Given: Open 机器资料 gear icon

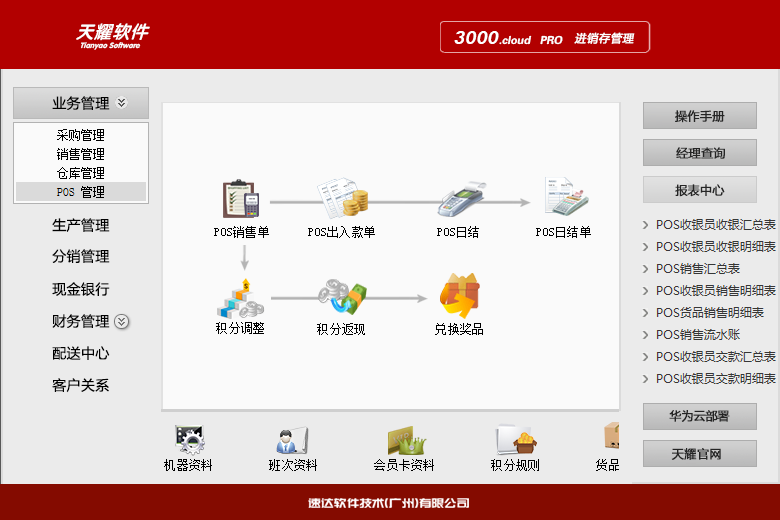Looking at the screenshot, I should pos(189,440).
